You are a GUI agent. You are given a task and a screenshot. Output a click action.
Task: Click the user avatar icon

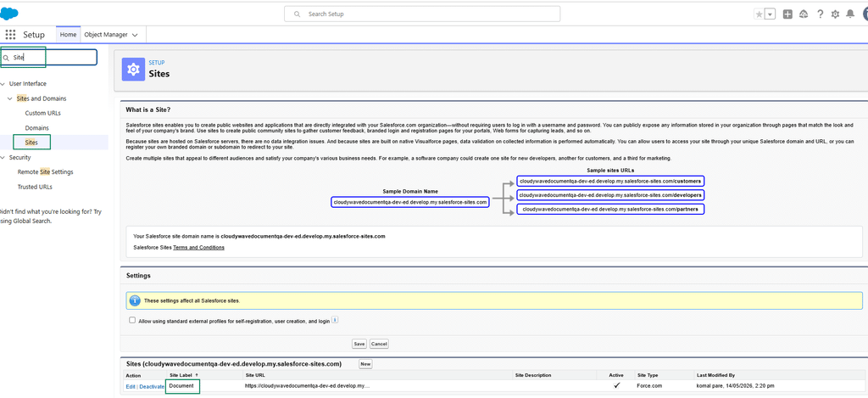tap(864, 14)
